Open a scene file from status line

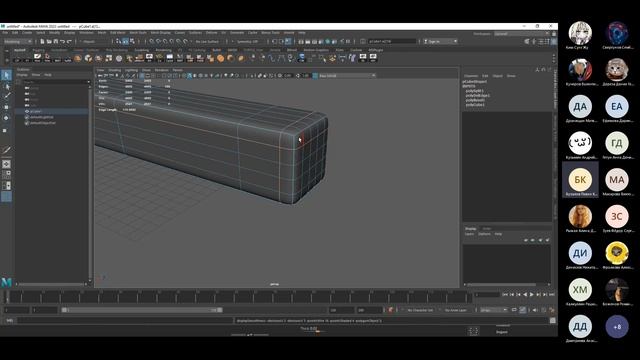coord(49,41)
